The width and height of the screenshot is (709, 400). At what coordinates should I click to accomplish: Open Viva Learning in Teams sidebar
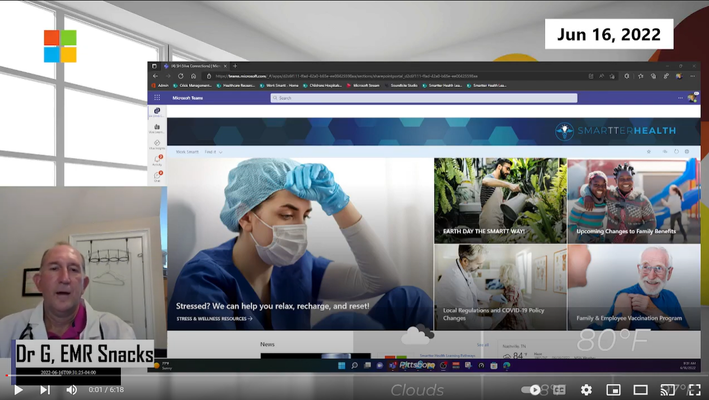coord(157,128)
